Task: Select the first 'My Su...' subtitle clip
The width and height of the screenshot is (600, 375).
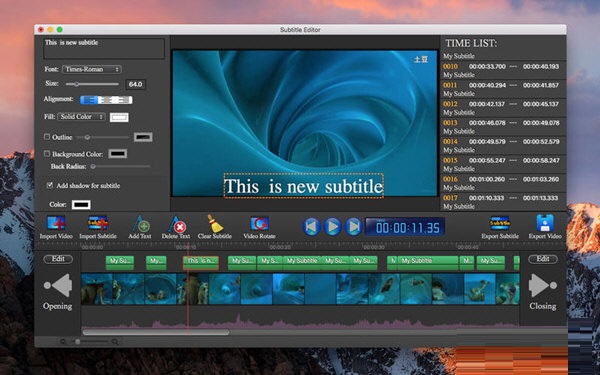Action: pos(120,263)
